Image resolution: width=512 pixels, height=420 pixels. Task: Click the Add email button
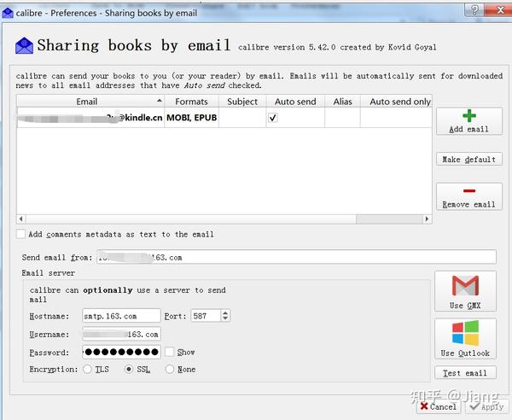(x=468, y=121)
